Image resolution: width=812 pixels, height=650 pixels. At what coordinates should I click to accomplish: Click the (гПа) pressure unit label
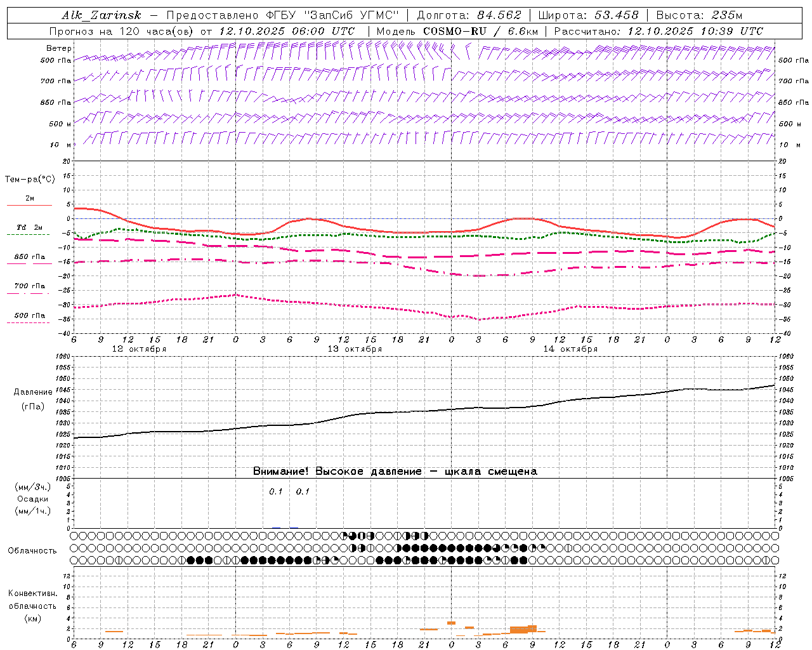(32, 406)
